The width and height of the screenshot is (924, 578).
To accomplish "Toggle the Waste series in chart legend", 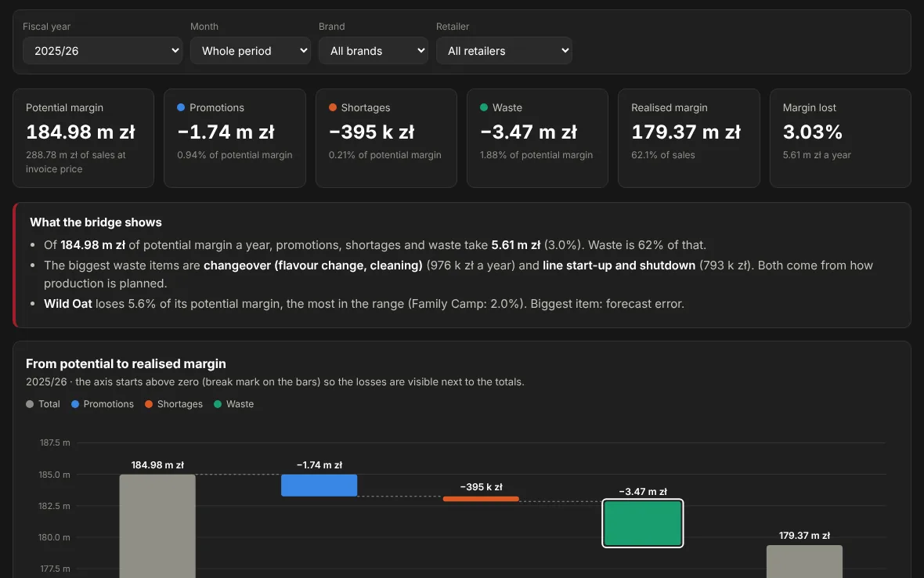I will tap(234, 404).
